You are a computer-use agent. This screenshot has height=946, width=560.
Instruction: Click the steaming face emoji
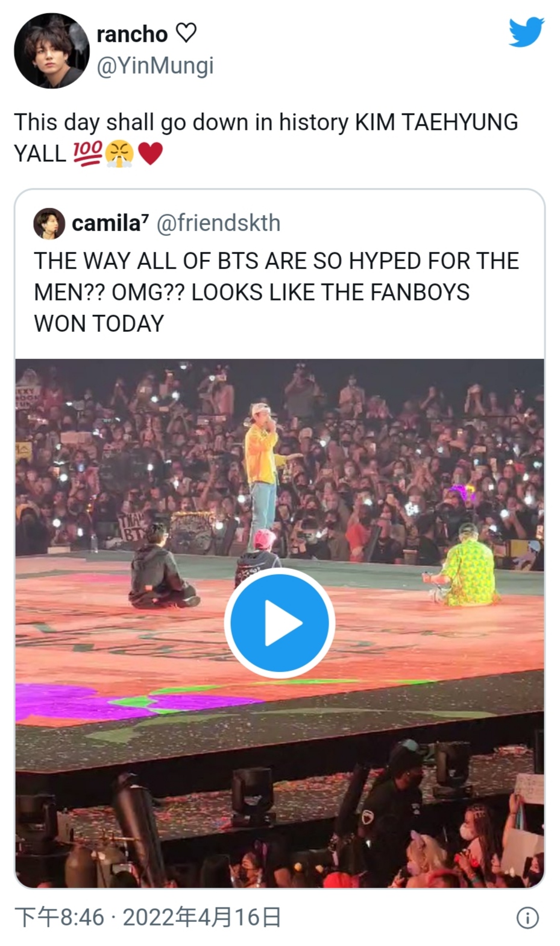coord(119,154)
